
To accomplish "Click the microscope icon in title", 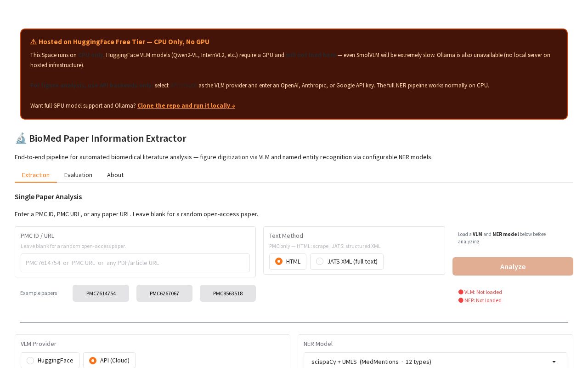I will (x=21, y=138).
